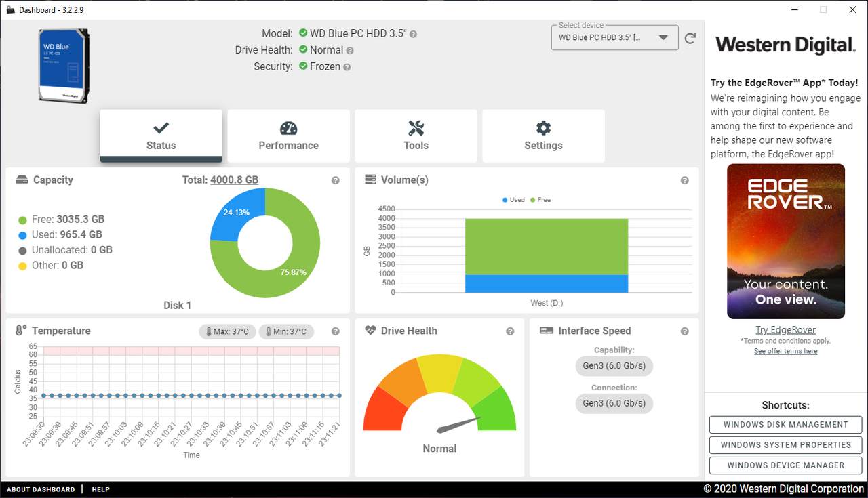Click the Max: 37°C temperature badge
The image size is (868, 498).
tap(227, 332)
